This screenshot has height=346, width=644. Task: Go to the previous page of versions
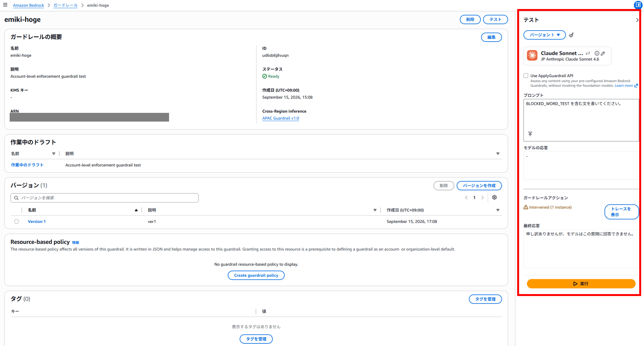pyautogui.click(x=466, y=198)
